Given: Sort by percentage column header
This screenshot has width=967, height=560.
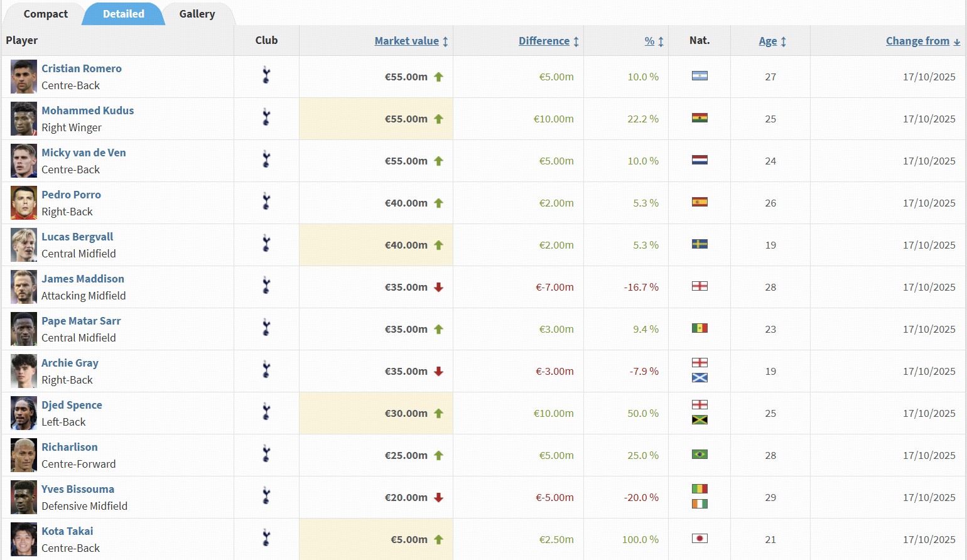Looking at the screenshot, I should (649, 41).
